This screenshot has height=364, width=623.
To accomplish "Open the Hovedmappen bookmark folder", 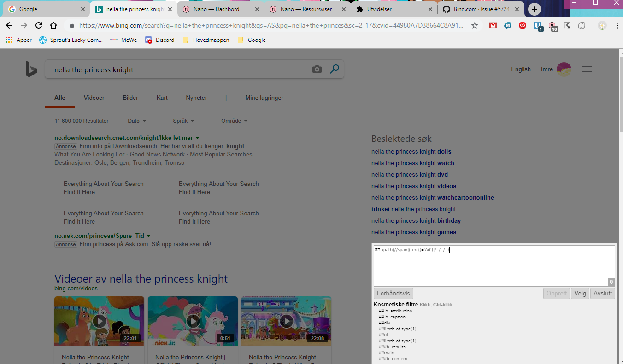I will click(x=206, y=40).
